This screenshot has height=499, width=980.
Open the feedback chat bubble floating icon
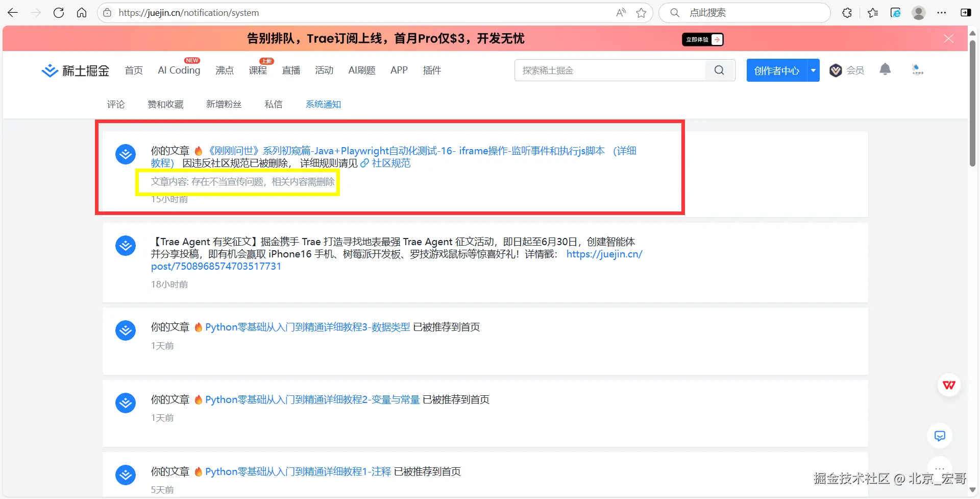[940, 436]
